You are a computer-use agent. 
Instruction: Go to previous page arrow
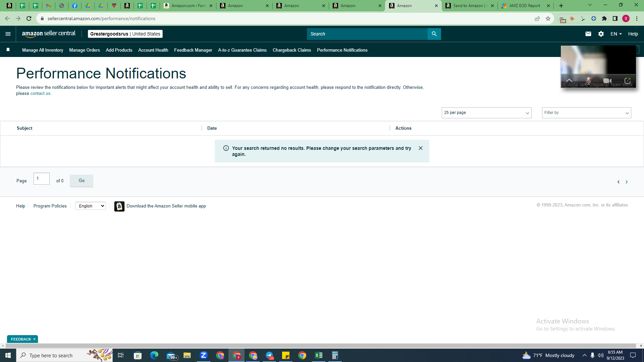pyautogui.click(x=618, y=182)
